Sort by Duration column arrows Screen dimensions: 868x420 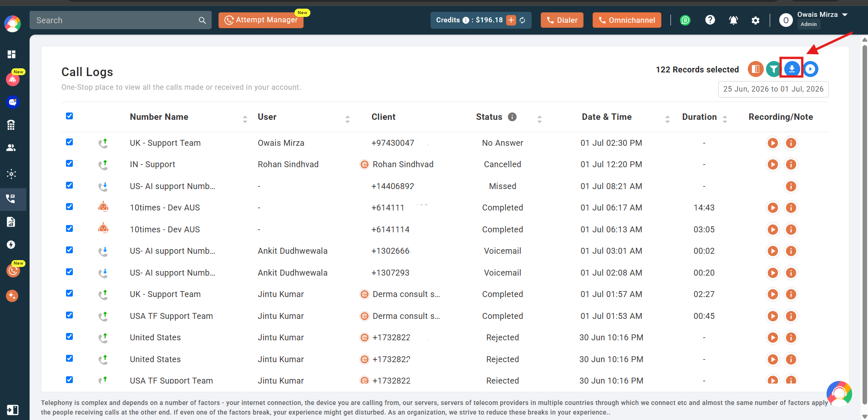pyautogui.click(x=725, y=119)
